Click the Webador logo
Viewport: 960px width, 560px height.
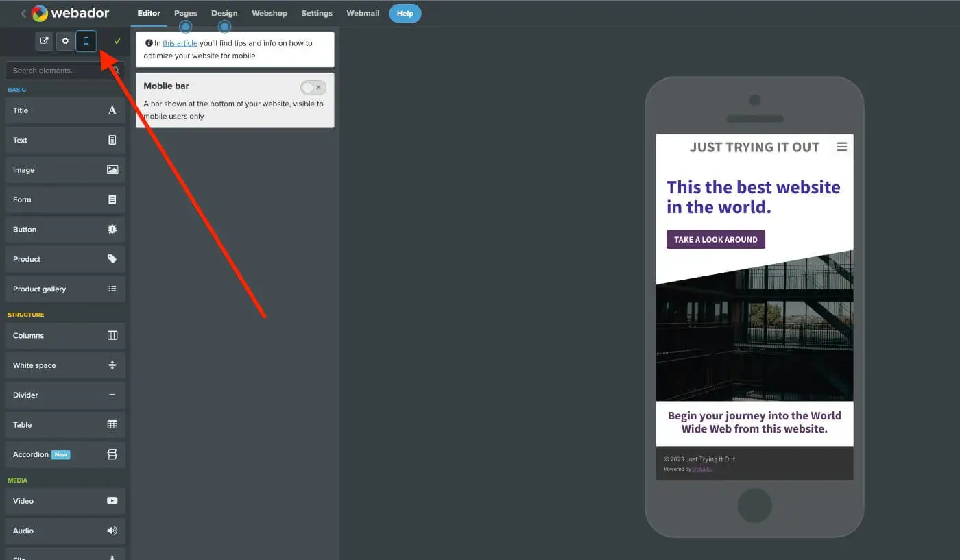coord(70,13)
